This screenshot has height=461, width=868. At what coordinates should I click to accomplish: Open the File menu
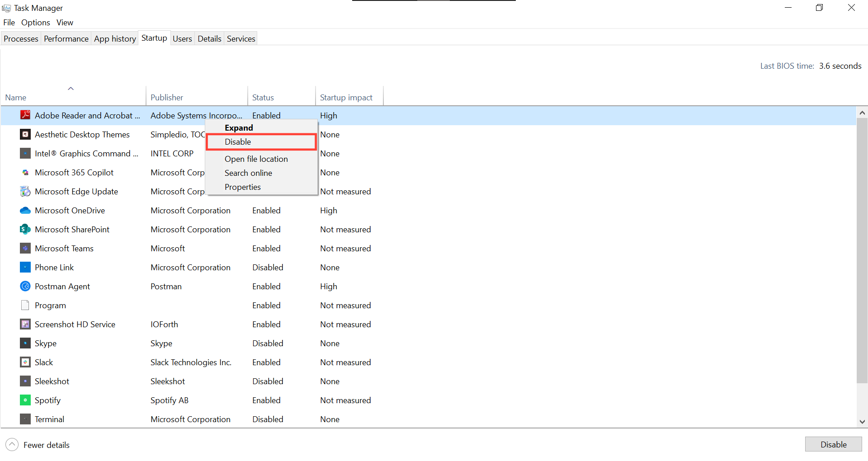click(x=9, y=23)
